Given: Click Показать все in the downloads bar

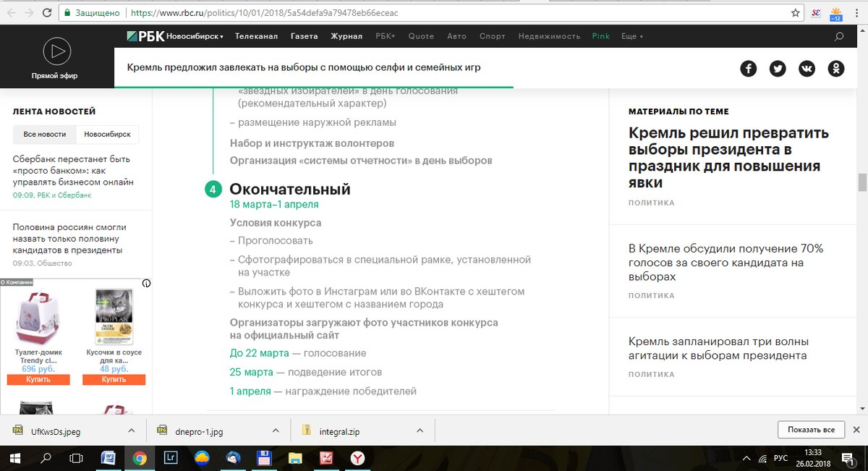Looking at the screenshot, I should [811, 429].
